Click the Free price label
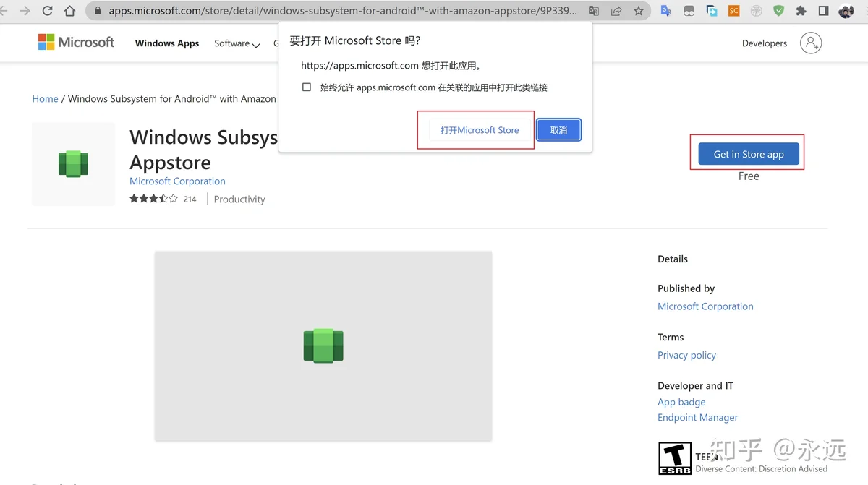 click(x=749, y=176)
